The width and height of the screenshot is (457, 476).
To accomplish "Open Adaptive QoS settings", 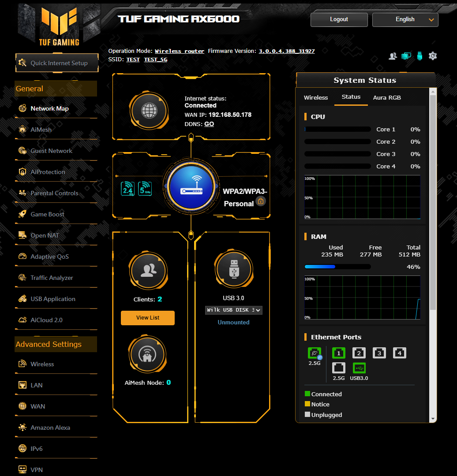I will click(x=56, y=257).
